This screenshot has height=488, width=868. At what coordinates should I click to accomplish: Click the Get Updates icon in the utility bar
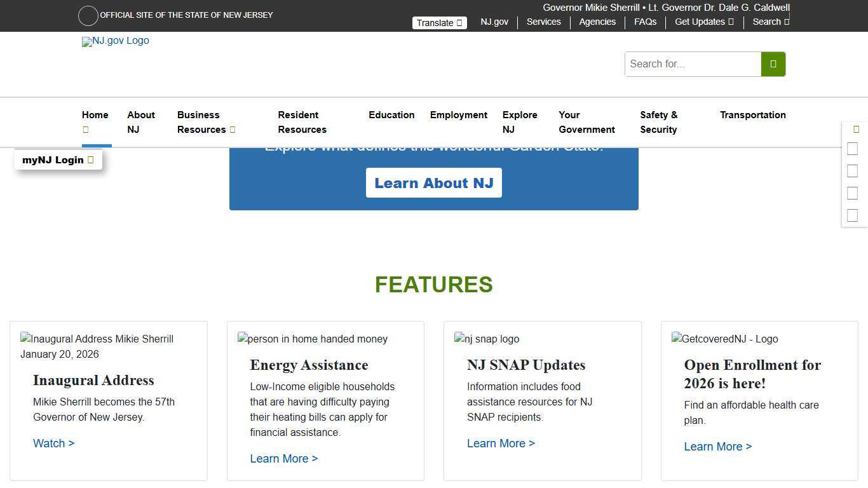click(730, 22)
